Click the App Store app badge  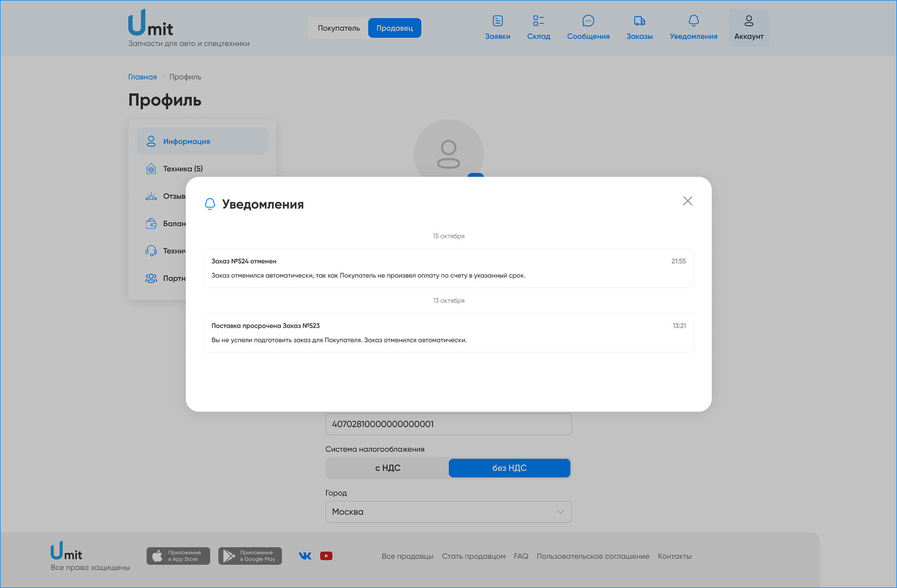click(178, 556)
